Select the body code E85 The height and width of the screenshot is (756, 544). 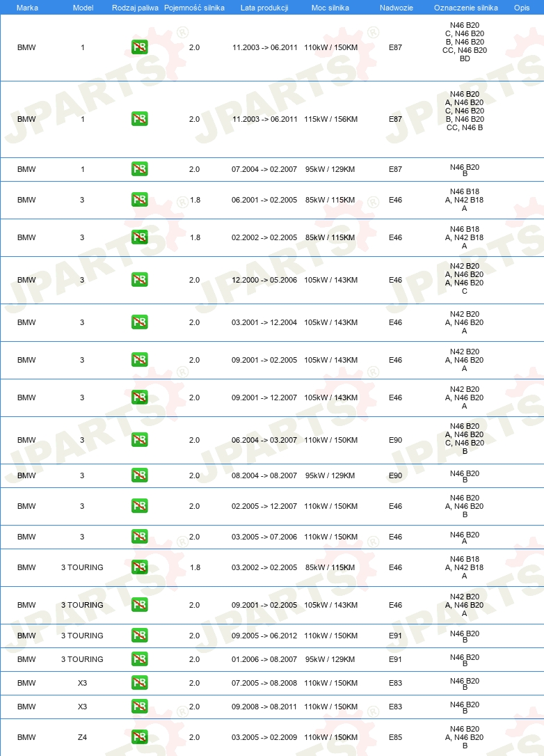(x=396, y=737)
